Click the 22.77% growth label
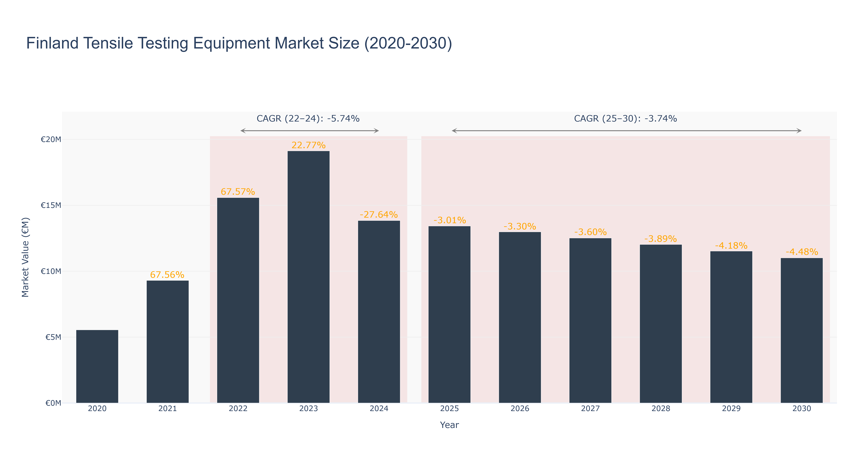 click(308, 145)
